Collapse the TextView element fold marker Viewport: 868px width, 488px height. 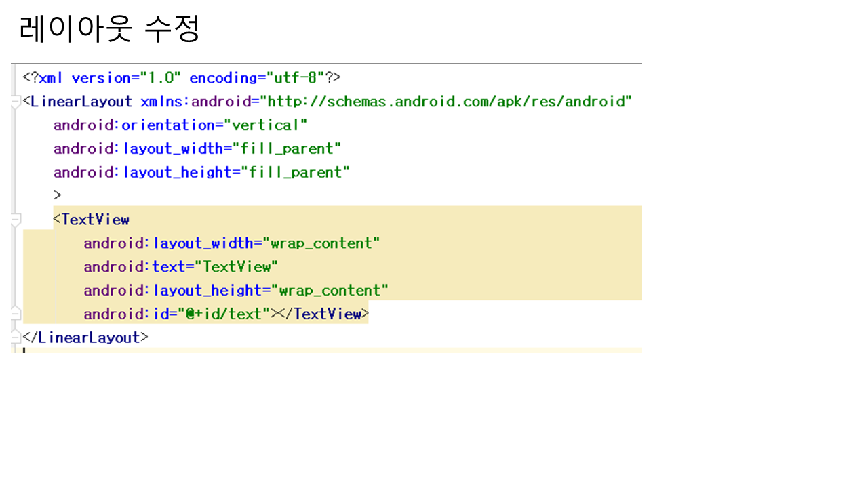pyautogui.click(x=16, y=220)
